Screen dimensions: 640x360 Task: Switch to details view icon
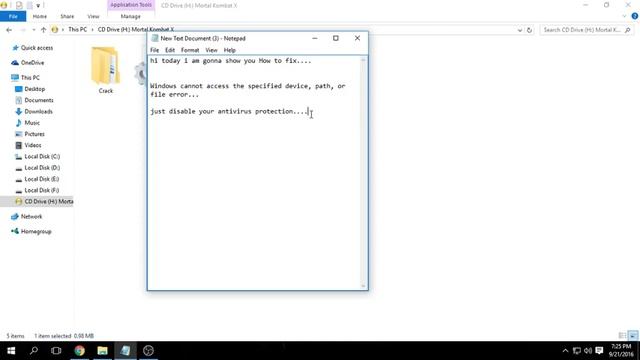[x=622, y=336]
